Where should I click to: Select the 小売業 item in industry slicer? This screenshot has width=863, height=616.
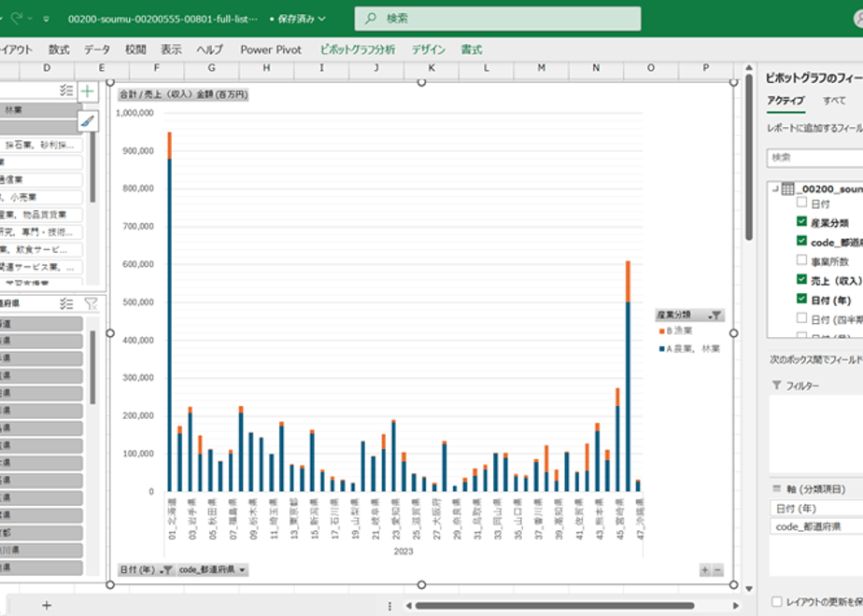coord(39,197)
